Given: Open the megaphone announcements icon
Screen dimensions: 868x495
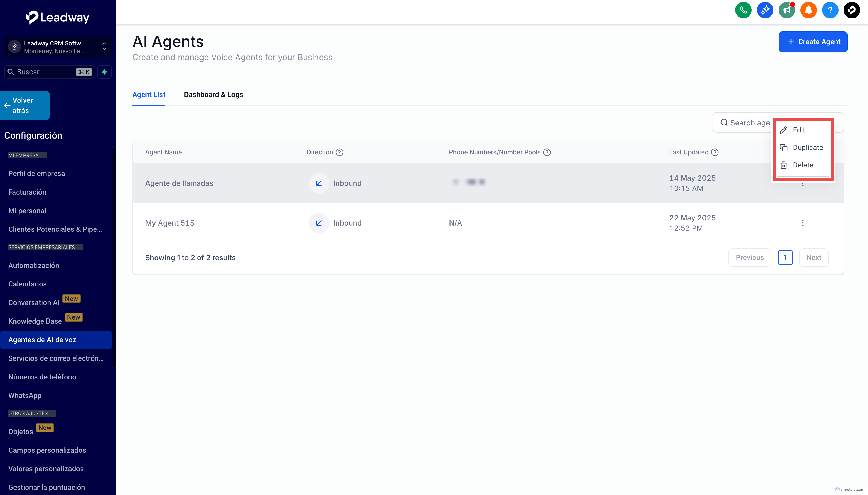Looking at the screenshot, I should (786, 10).
